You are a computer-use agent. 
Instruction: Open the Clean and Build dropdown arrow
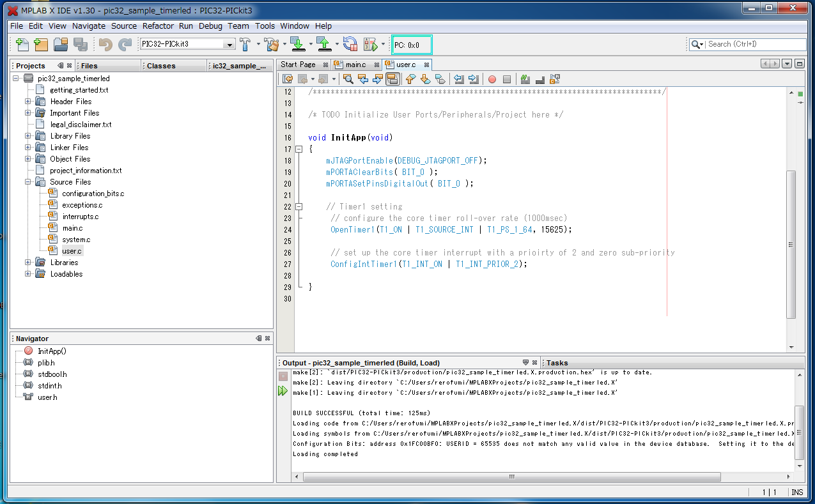pos(284,44)
